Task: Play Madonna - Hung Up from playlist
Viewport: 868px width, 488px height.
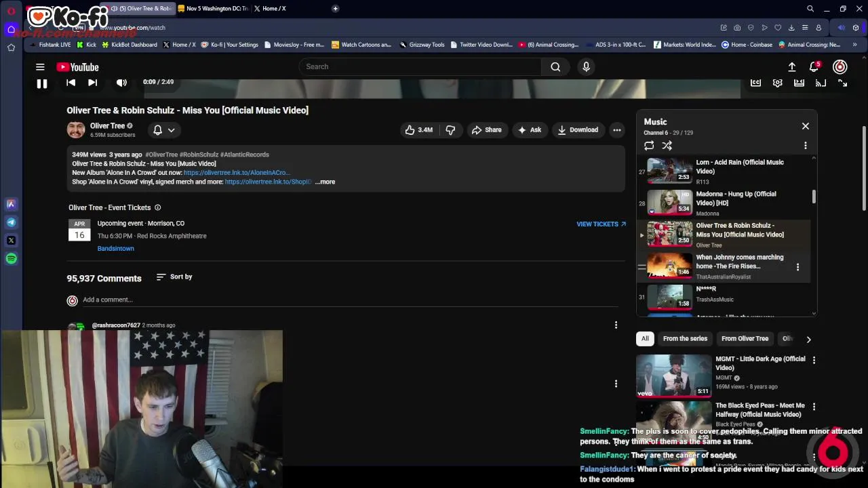Action: click(x=724, y=203)
